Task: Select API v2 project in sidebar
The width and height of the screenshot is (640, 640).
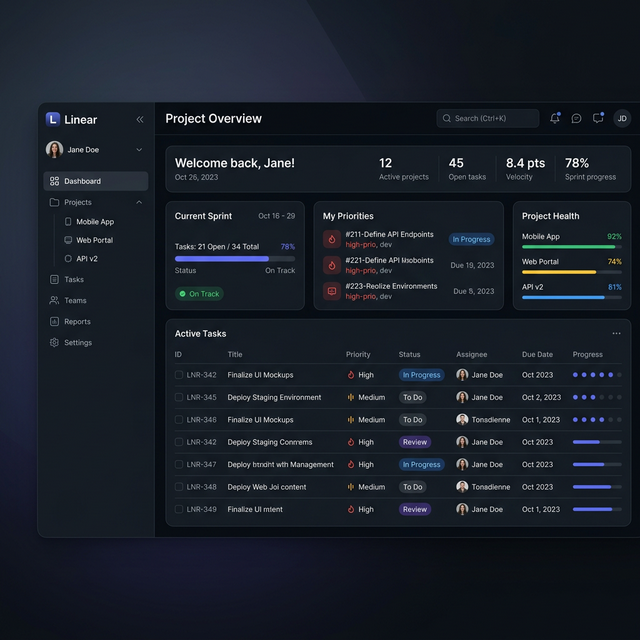Action: [x=87, y=258]
